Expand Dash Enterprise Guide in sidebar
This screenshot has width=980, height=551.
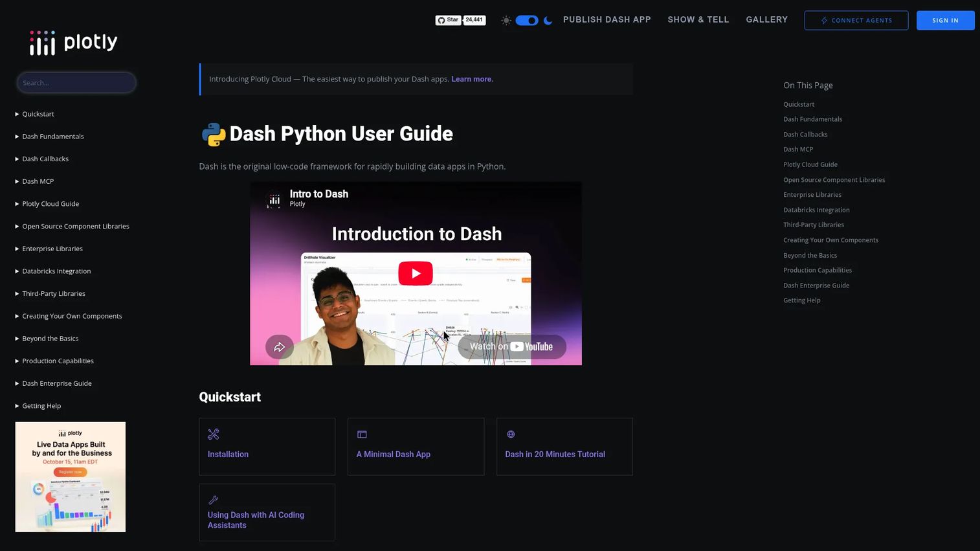(53, 383)
